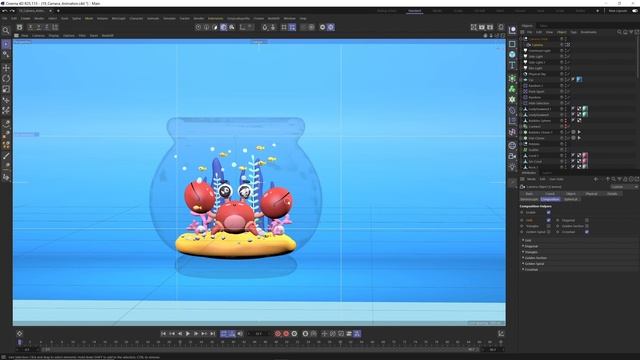Click the Light bulb icon in right palette
The width and height of the screenshot is (640, 360).
click(x=512, y=167)
